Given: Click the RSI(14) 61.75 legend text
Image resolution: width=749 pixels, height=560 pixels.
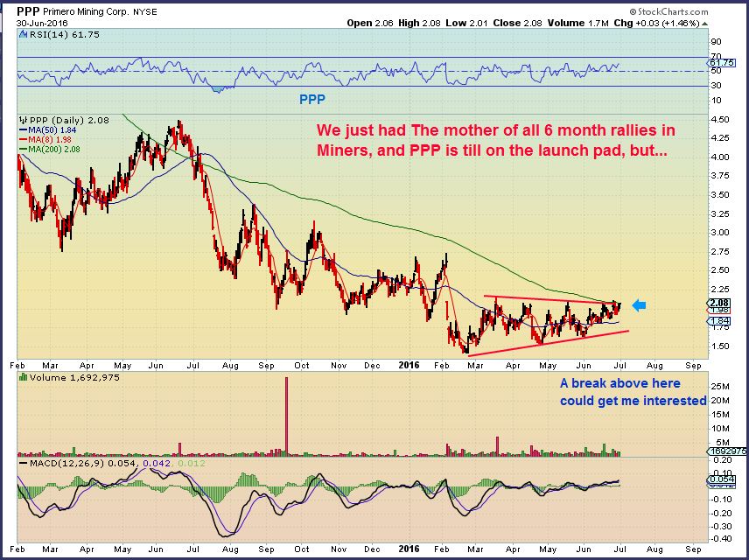Looking at the screenshot, I should 65,34.
